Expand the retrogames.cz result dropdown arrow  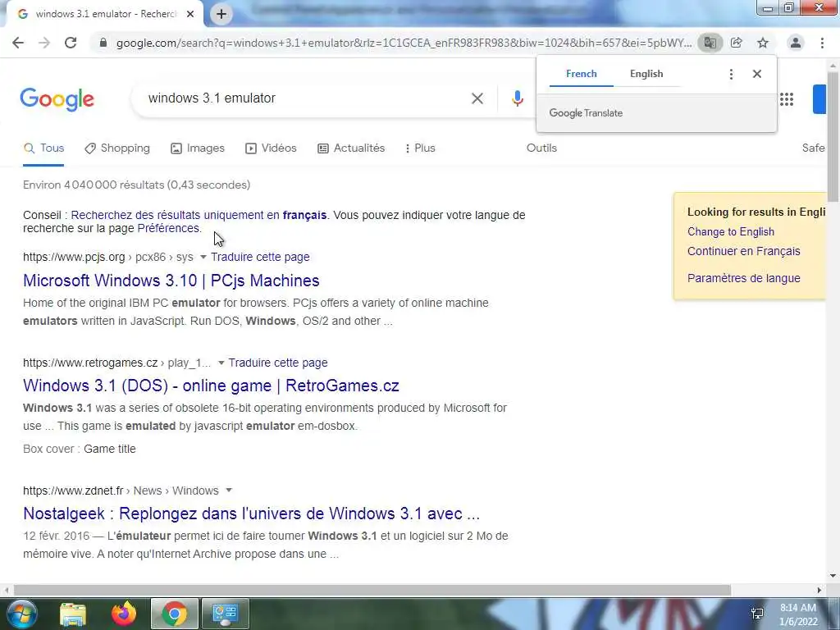221,363
